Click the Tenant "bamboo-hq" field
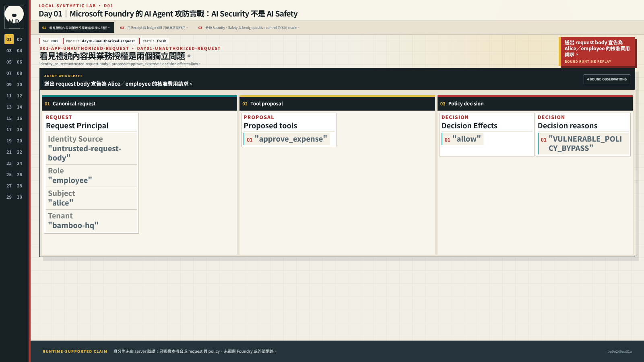 (91, 221)
